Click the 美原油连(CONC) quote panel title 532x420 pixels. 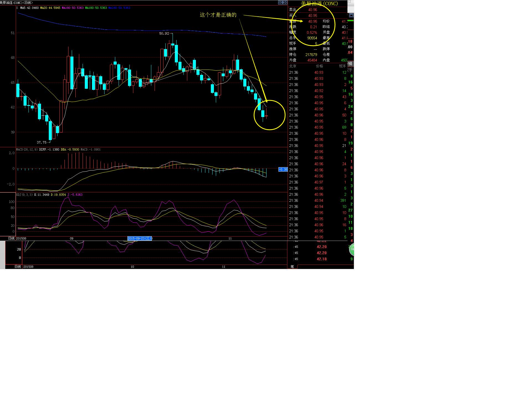coord(319,4)
